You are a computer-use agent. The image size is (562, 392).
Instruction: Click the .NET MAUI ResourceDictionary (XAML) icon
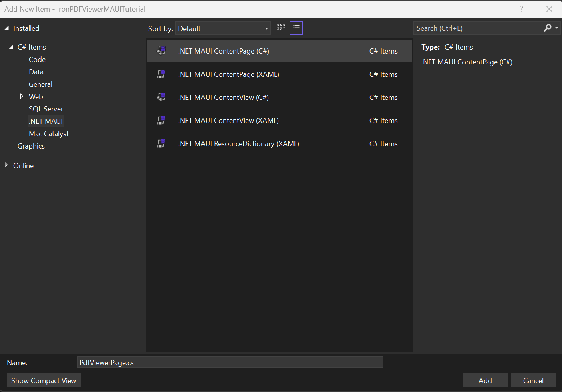[x=161, y=143]
